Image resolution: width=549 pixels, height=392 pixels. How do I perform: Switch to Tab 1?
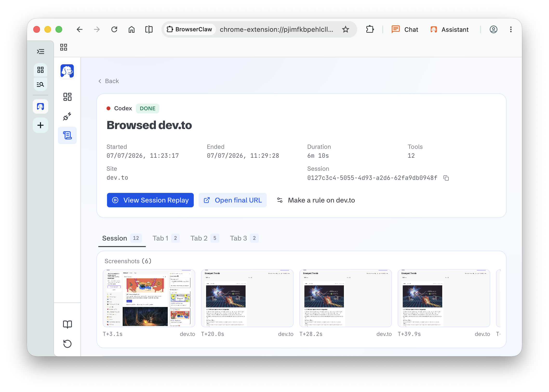click(x=166, y=238)
